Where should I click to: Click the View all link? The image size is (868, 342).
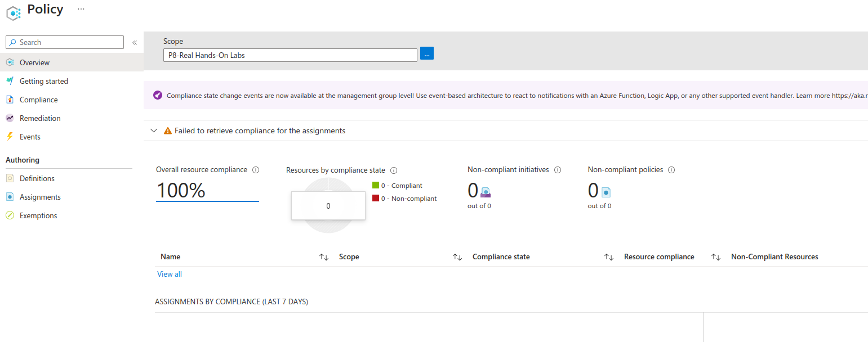tap(170, 274)
